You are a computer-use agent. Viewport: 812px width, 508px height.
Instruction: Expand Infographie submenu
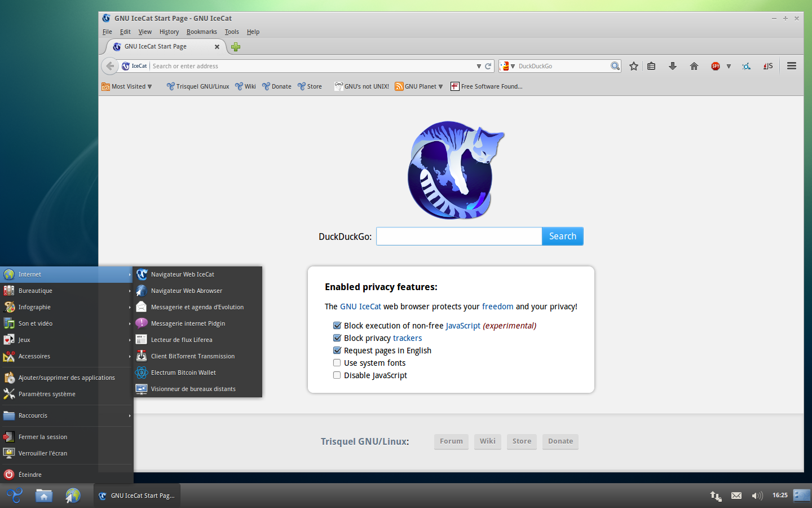click(67, 307)
